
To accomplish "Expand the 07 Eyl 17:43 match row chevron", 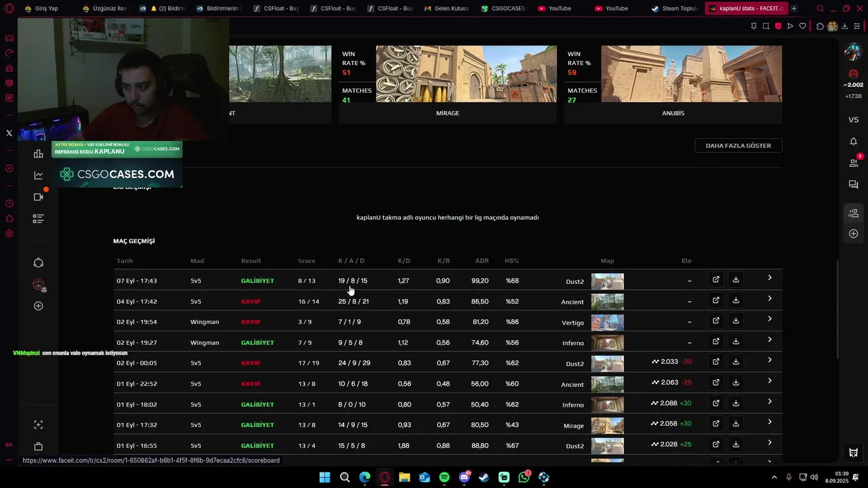I will [770, 278].
